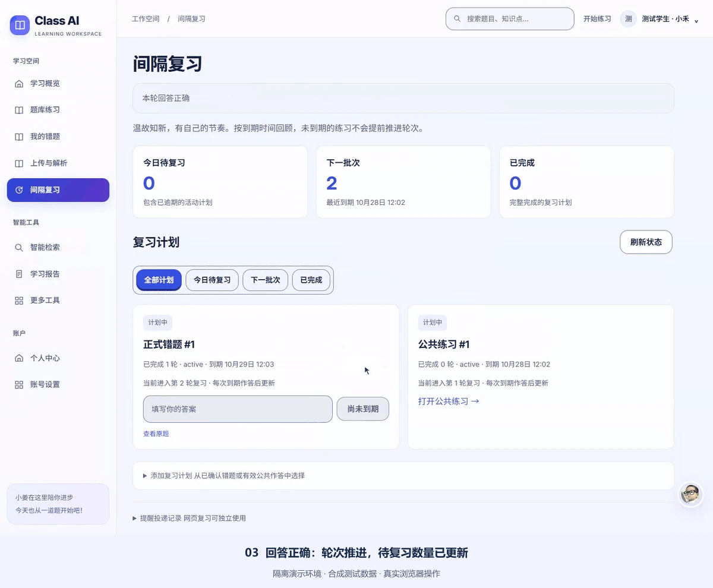Click the 测试学生 · 小禾 username
Screen dimensions: 713x588
(x=665, y=19)
